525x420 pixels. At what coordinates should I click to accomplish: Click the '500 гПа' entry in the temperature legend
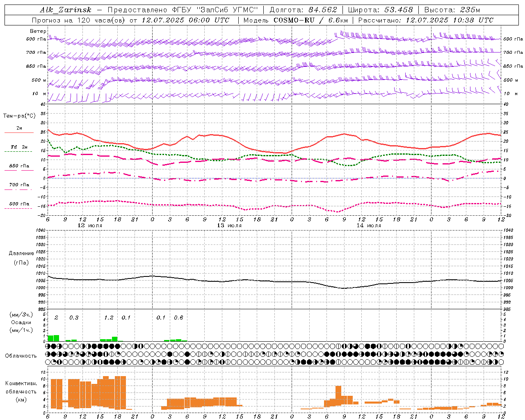coord(19,204)
